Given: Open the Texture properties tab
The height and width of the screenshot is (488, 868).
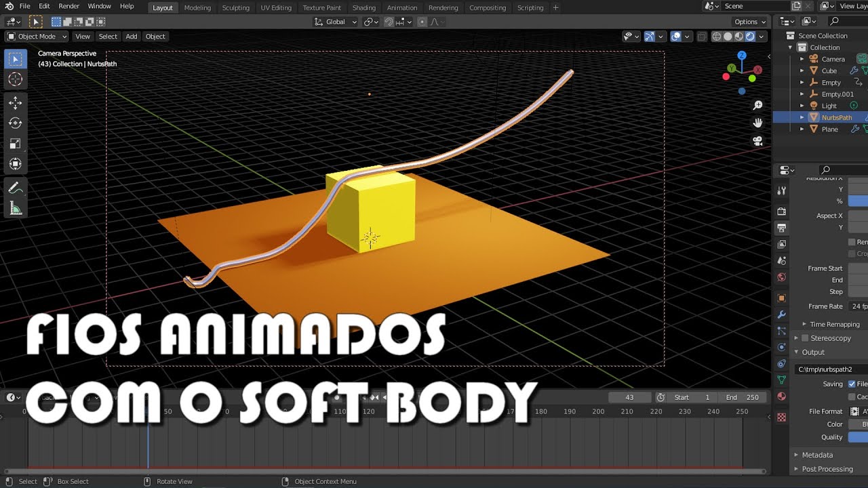Looking at the screenshot, I should 782,418.
